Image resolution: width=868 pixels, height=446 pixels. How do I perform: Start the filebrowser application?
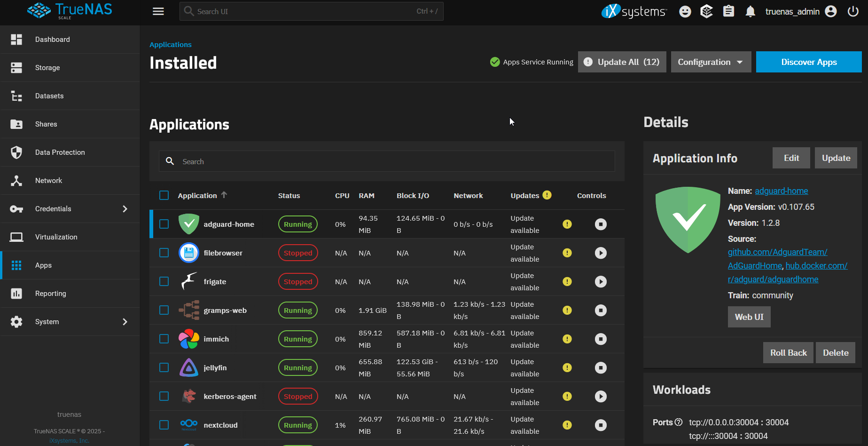pos(601,253)
